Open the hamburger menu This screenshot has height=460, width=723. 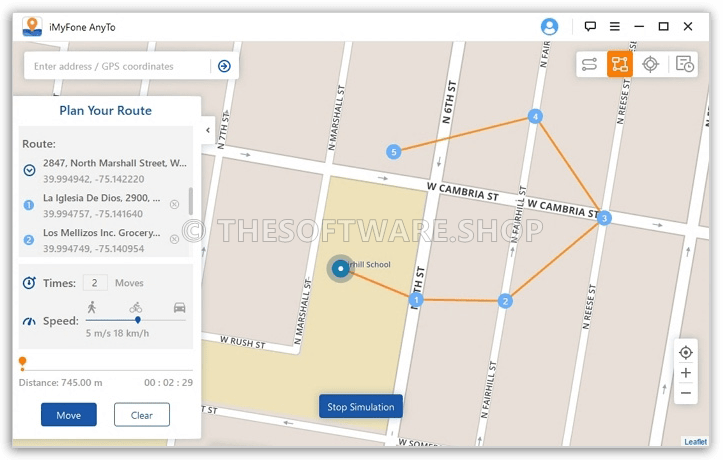click(x=615, y=27)
